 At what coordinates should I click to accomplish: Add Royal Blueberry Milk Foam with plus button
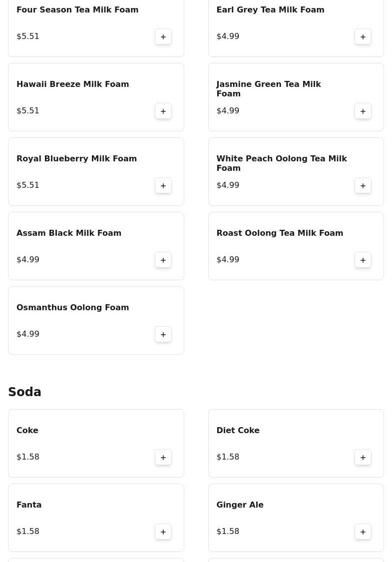[x=163, y=186]
